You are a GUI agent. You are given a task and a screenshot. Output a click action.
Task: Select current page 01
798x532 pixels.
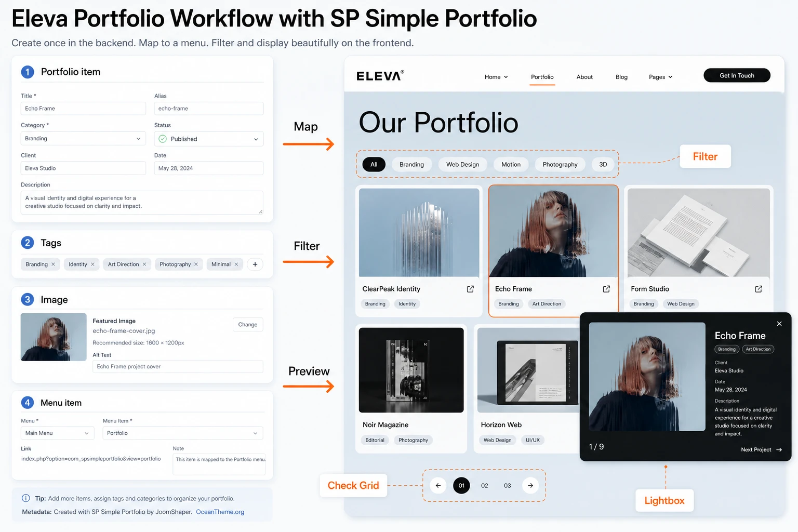(461, 486)
